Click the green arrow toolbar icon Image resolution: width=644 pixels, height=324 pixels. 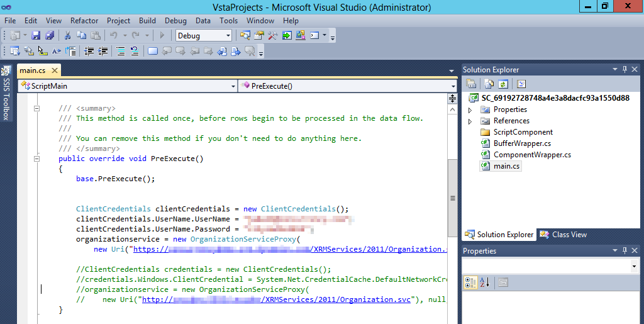pyautogui.click(x=287, y=36)
